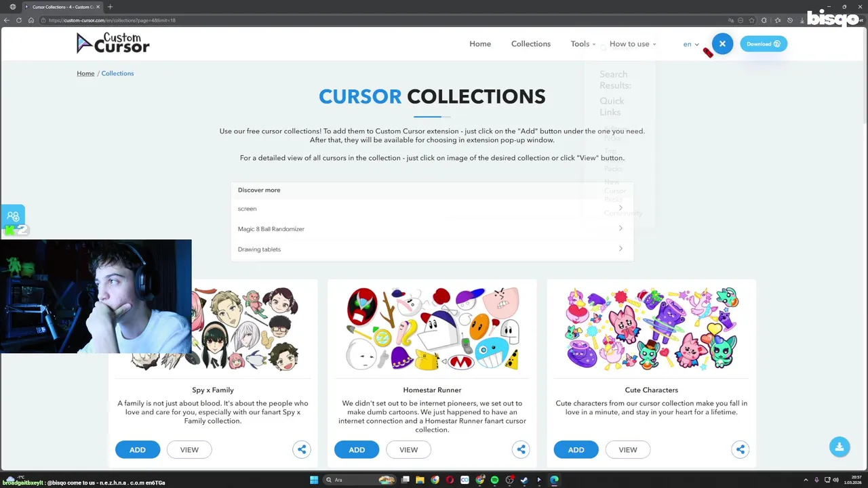View the Spy x Family collection
This screenshot has height=488, width=868.
[x=189, y=449]
